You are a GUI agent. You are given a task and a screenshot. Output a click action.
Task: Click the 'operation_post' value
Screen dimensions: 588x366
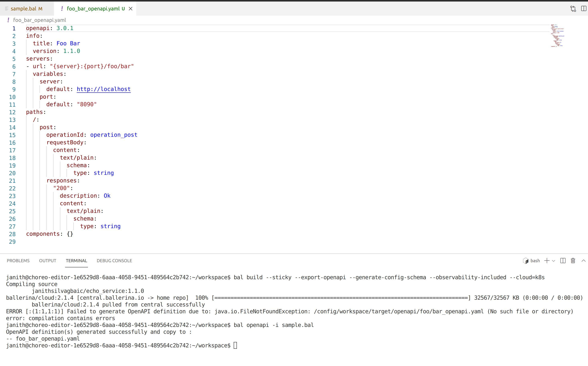tap(114, 135)
